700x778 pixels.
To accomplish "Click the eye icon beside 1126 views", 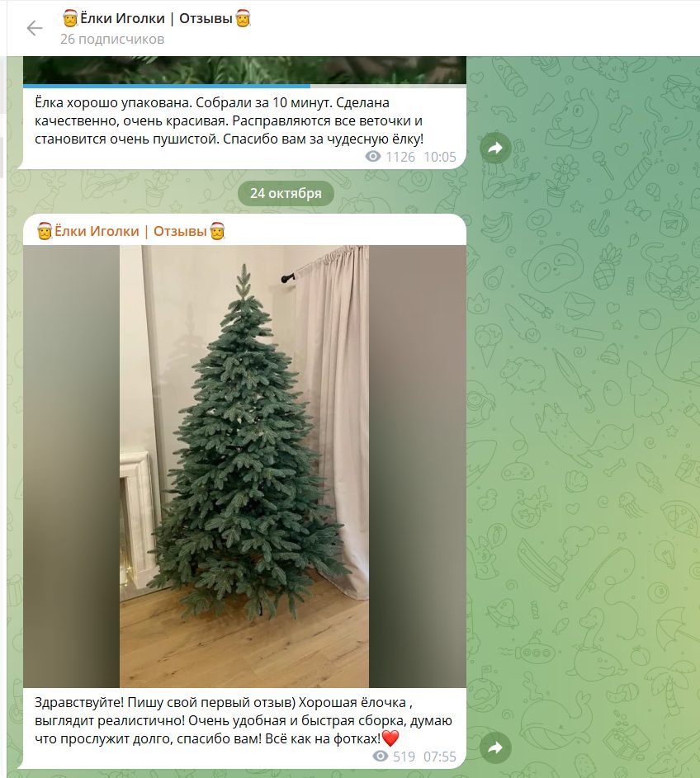I will click(373, 157).
